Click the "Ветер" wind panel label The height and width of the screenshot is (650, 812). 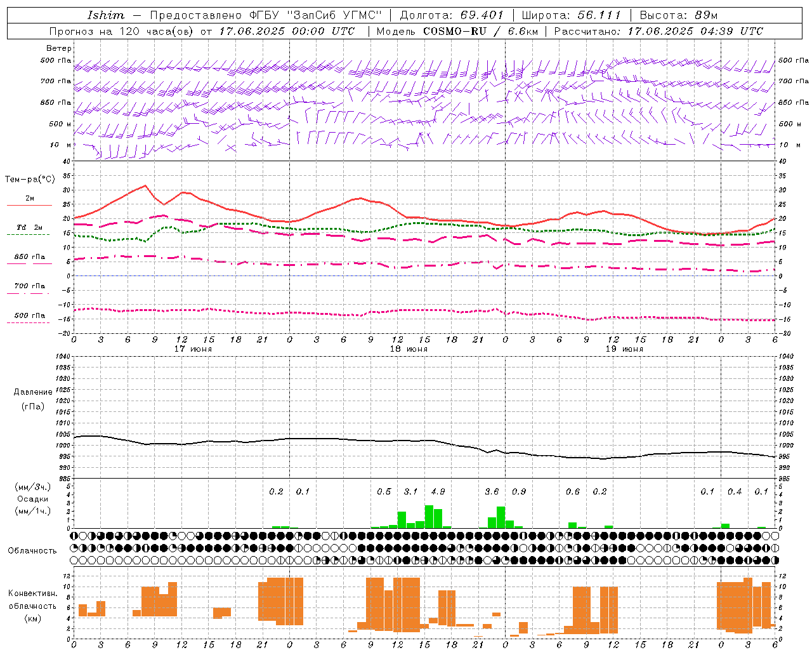pyautogui.click(x=59, y=48)
